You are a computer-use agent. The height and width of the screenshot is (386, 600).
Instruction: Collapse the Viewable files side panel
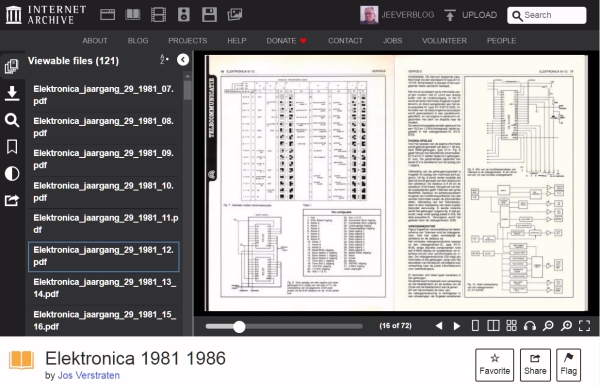point(183,60)
